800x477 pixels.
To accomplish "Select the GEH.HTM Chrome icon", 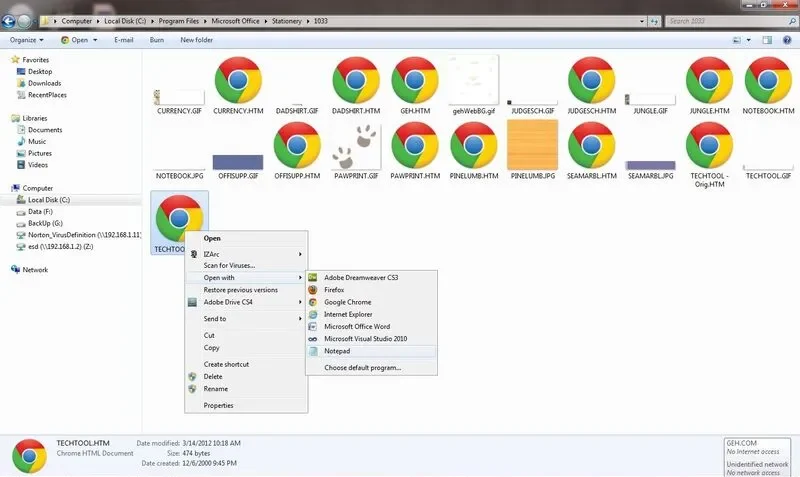I will coord(415,81).
